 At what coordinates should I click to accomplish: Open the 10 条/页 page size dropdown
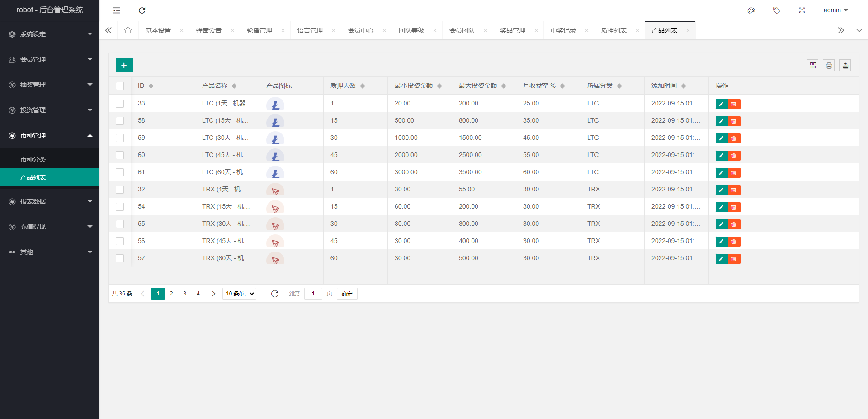239,294
